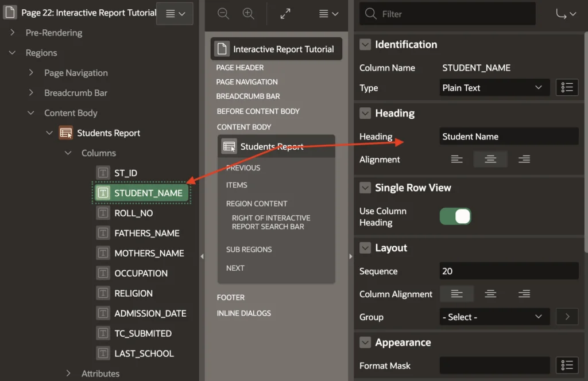Image resolution: width=588 pixels, height=381 pixels.
Task: Select the MOTHERS_NAME column icon
Action: (x=103, y=253)
